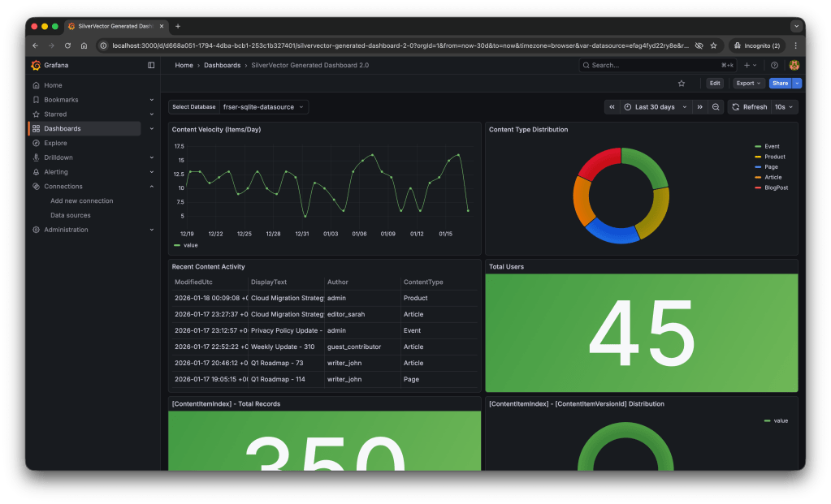
Task: Click the zoom out time range icon
Action: [716, 107]
